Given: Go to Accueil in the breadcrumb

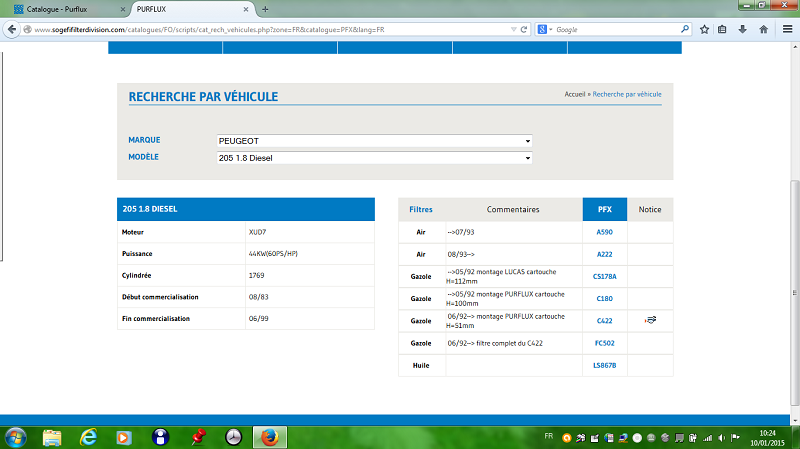Looking at the screenshot, I should 574,94.
